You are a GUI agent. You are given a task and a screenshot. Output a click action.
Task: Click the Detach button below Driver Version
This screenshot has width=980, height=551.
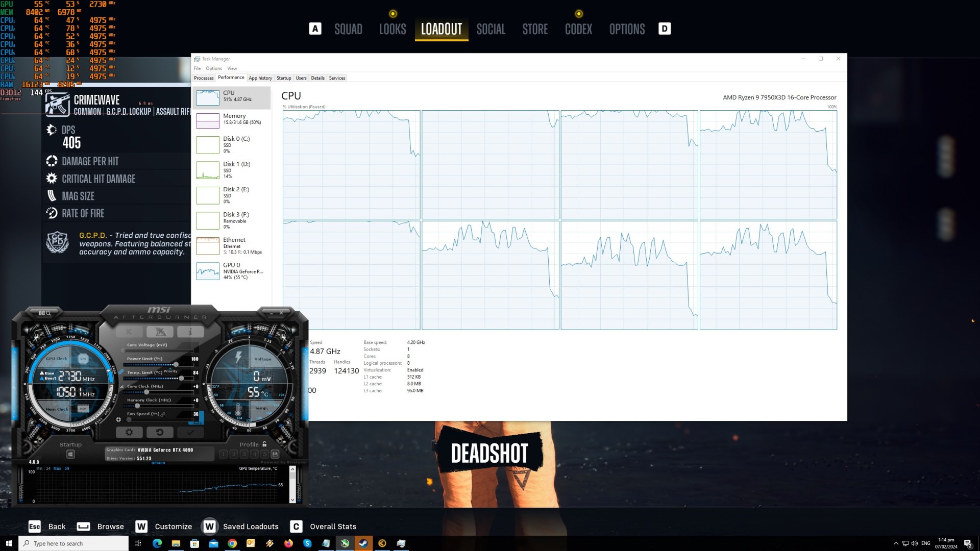click(158, 463)
